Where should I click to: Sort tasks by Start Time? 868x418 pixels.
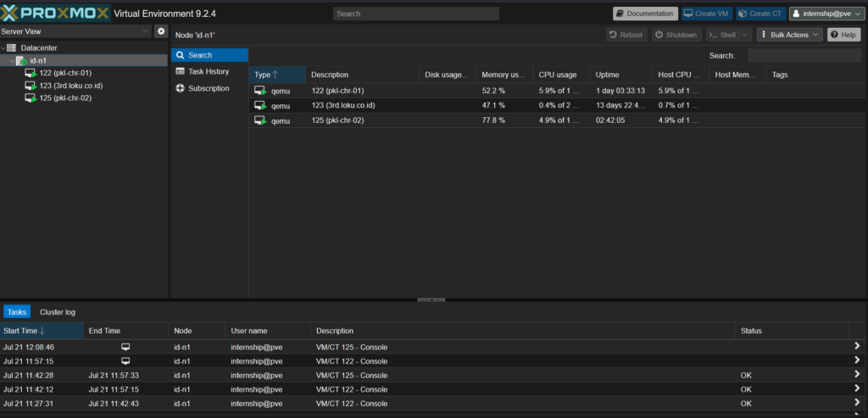pyautogui.click(x=42, y=331)
